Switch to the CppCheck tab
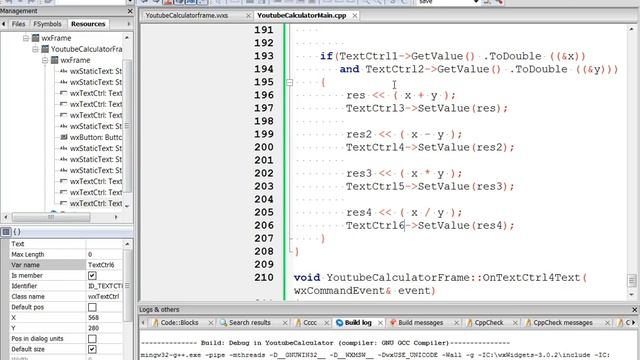The width and height of the screenshot is (640, 360). pos(489,322)
